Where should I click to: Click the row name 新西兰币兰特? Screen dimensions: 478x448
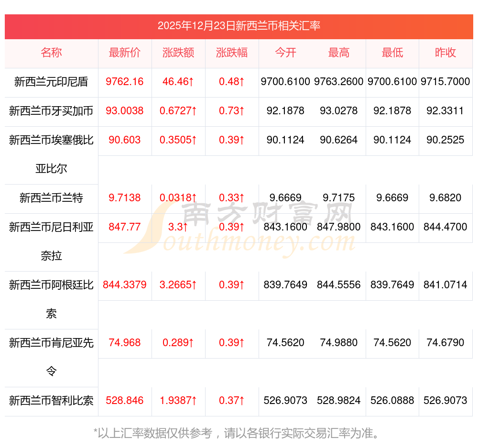51,198
